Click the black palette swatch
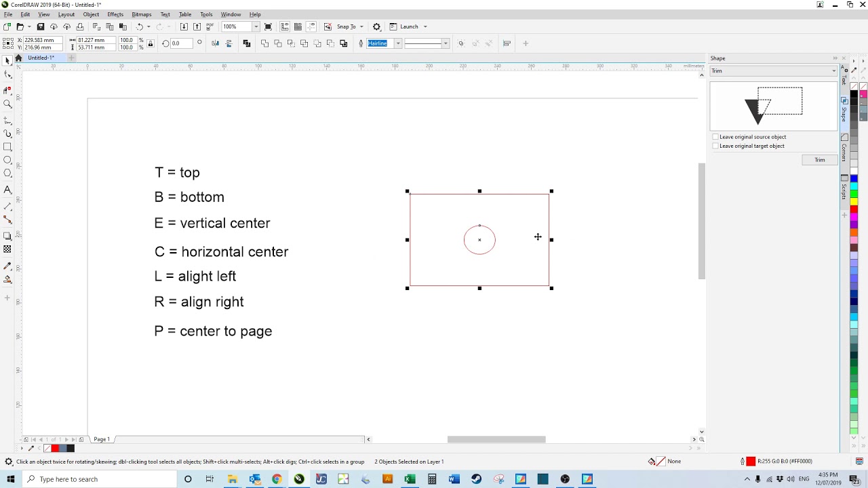The height and width of the screenshot is (488, 868). 854,94
